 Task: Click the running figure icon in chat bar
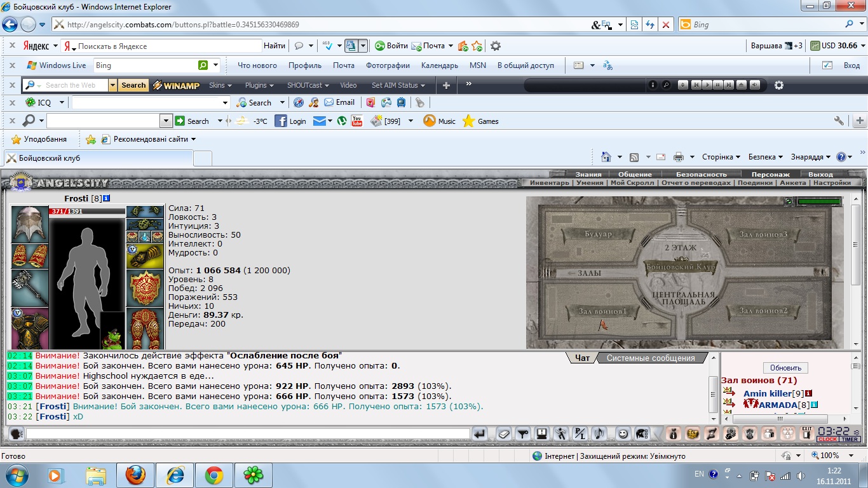(x=561, y=434)
